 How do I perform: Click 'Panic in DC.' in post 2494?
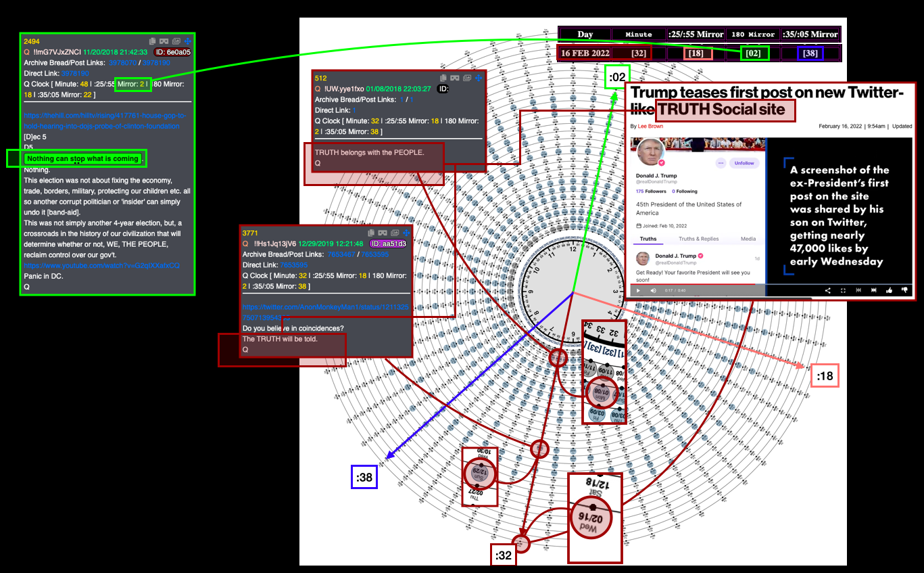click(44, 276)
